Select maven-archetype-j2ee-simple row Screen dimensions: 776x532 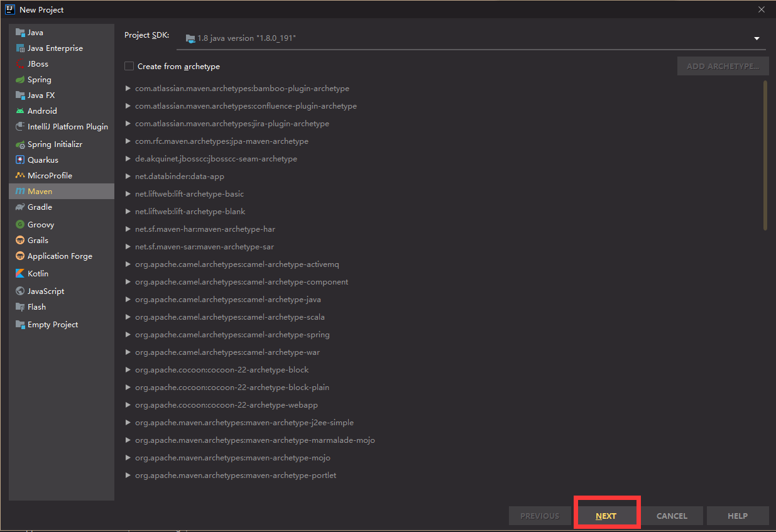[x=444, y=423]
